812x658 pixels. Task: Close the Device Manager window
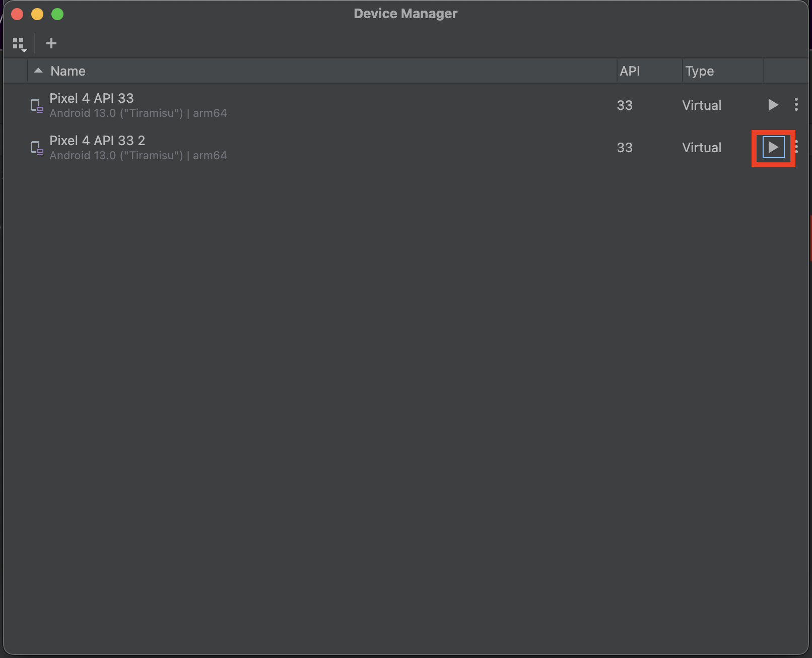click(17, 14)
